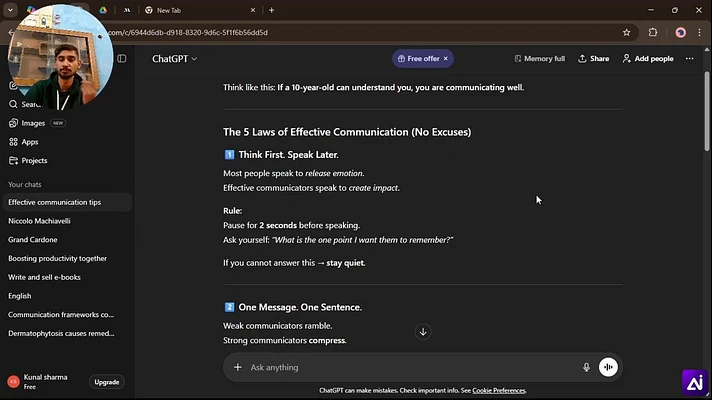Open the Boosting productivity together chat
Viewport: 712px width, 400px height.
point(67,258)
